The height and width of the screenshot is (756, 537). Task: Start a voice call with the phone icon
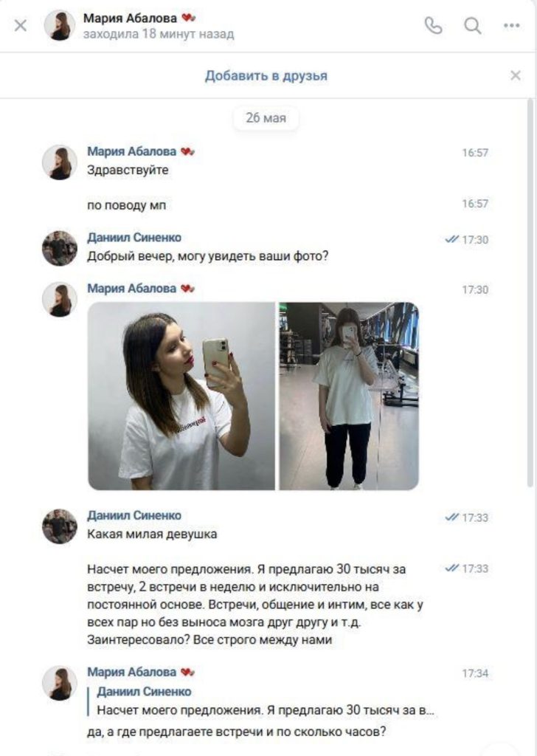[433, 26]
